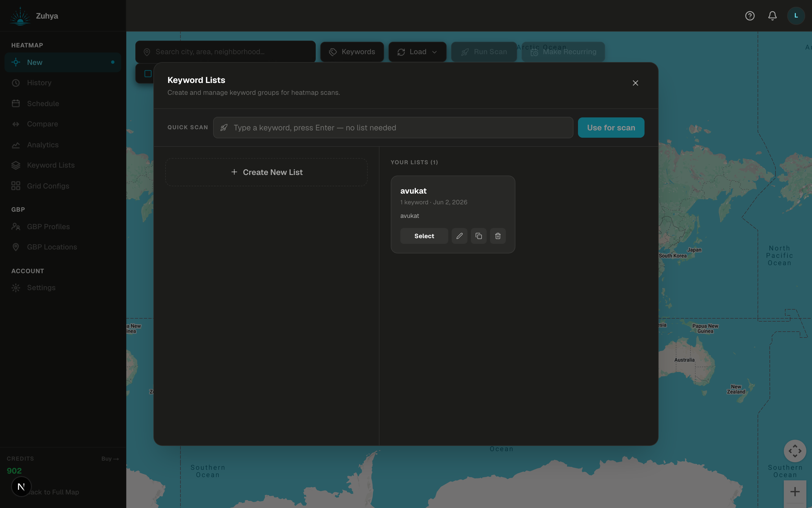The width and height of the screenshot is (812, 508).
Task: Open GBP Locations
Action: click(x=63, y=247)
